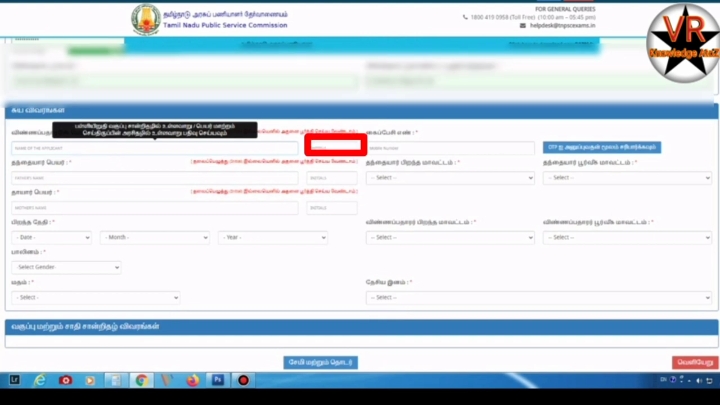Click the envelope icon beside helpdesk email
Image resolution: width=720 pixels, height=405 pixels.
[523, 26]
